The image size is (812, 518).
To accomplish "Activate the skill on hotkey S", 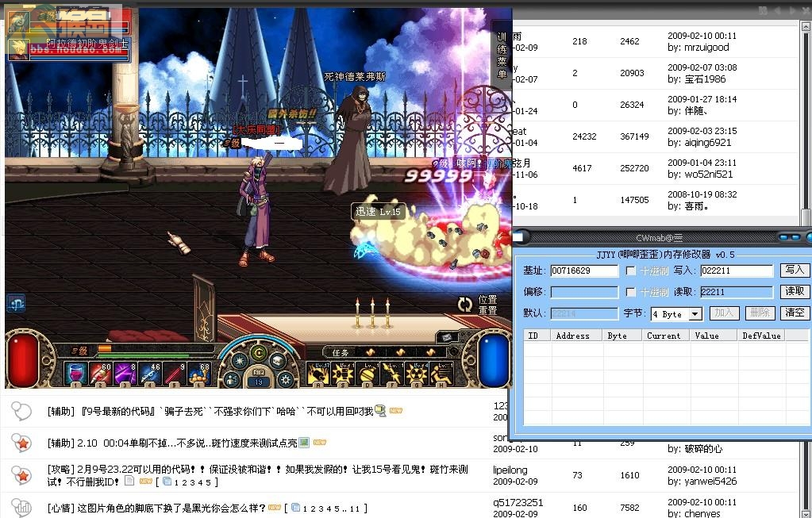I will pos(344,374).
